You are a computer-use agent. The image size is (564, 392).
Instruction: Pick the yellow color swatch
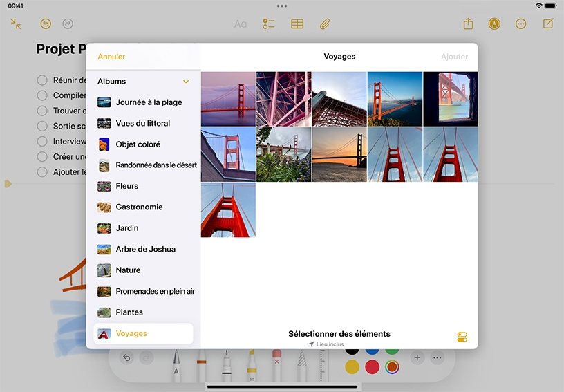352,367
